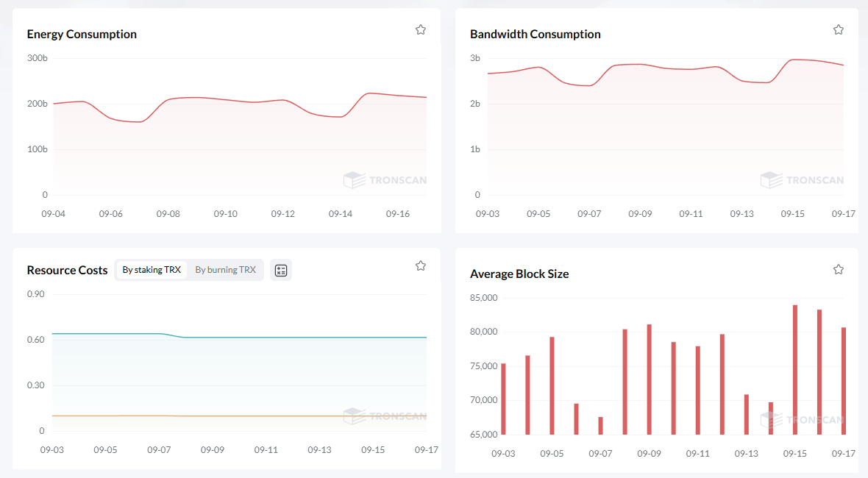Open the calculator icon beside By burning TRX

(280, 270)
